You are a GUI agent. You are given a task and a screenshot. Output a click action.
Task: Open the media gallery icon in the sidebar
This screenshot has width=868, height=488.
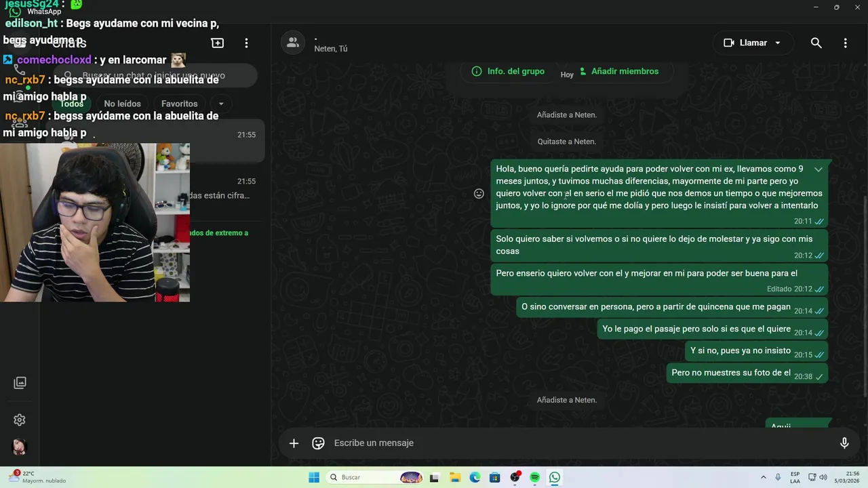20,383
